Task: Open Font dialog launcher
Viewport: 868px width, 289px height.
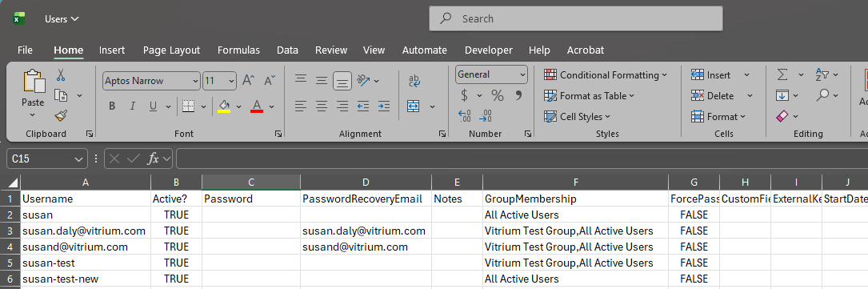Action: click(278, 134)
